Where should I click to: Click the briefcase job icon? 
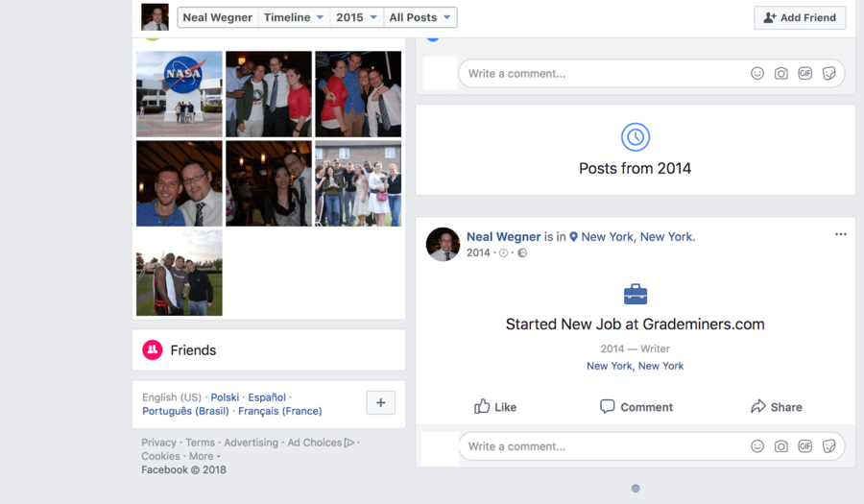(x=636, y=294)
